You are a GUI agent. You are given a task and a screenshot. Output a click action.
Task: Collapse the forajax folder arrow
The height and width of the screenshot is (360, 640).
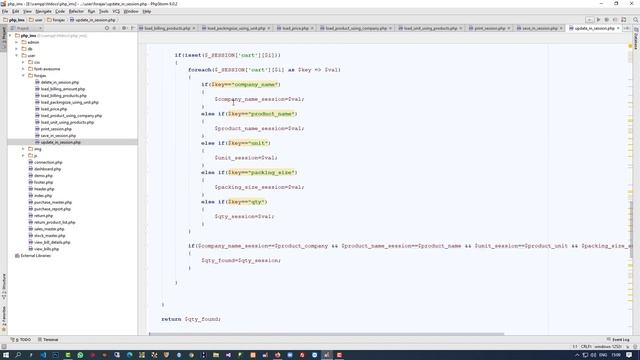click(x=24, y=76)
